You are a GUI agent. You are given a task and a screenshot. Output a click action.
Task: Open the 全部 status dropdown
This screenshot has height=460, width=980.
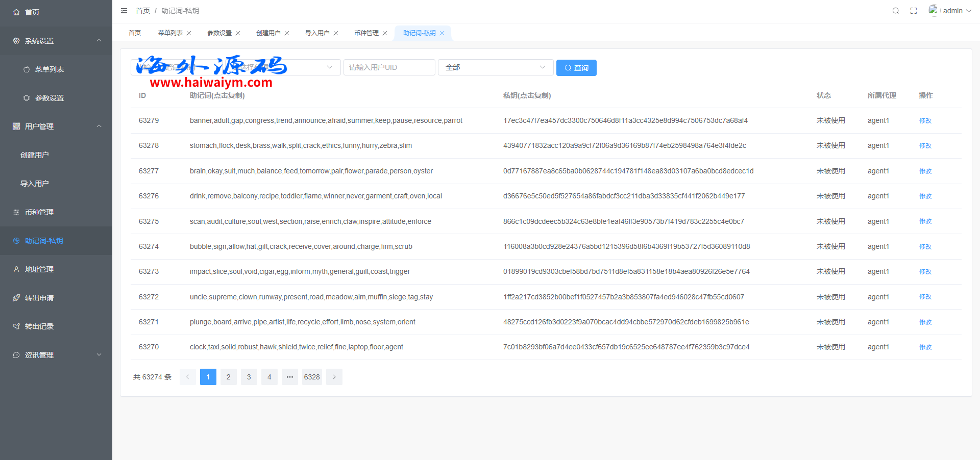click(495, 67)
